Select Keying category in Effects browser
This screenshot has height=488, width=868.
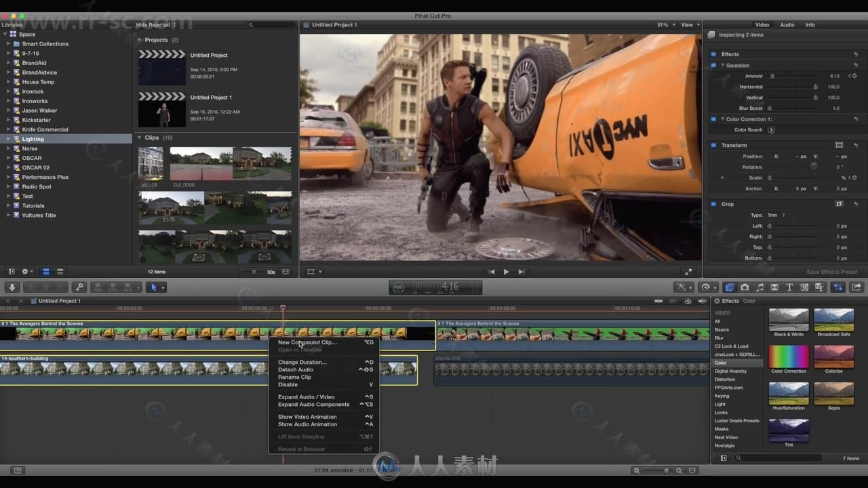722,396
